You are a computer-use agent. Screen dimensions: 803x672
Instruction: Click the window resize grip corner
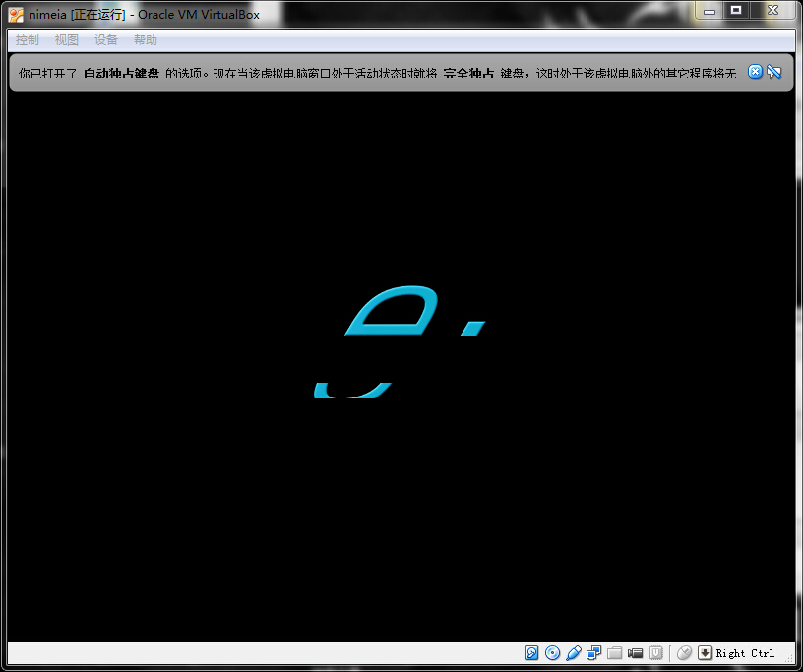(x=790, y=659)
